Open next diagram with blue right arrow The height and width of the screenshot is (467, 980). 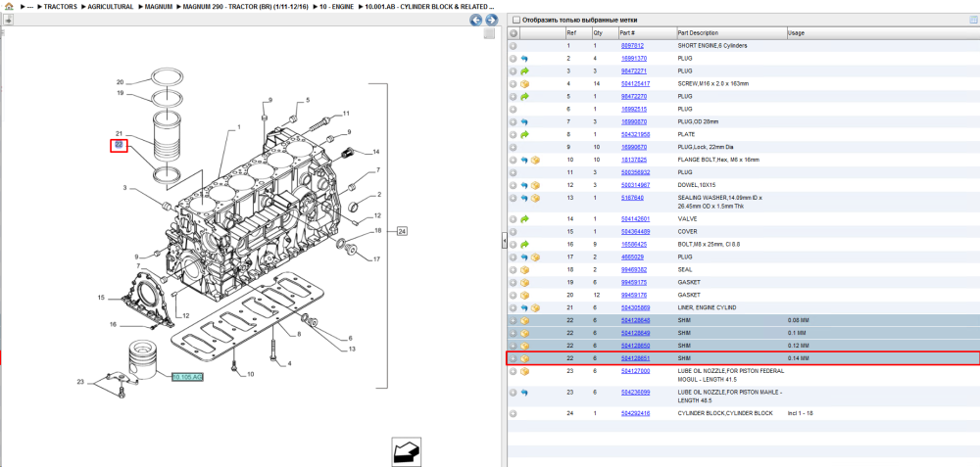point(491,20)
